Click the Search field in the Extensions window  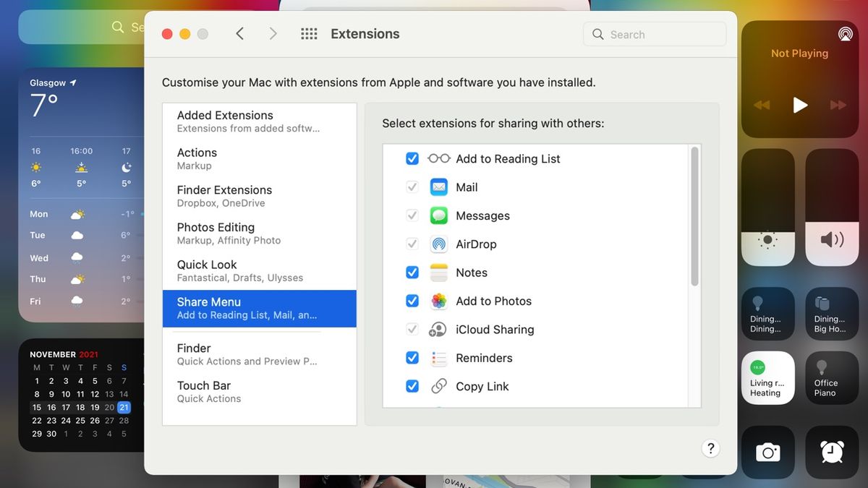tap(654, 33)
